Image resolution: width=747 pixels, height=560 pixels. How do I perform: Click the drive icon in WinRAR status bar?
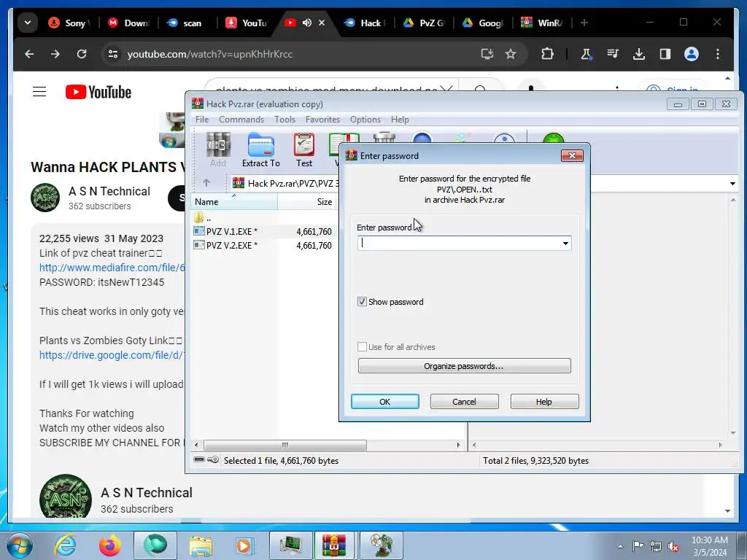click(x=200, y=460)
